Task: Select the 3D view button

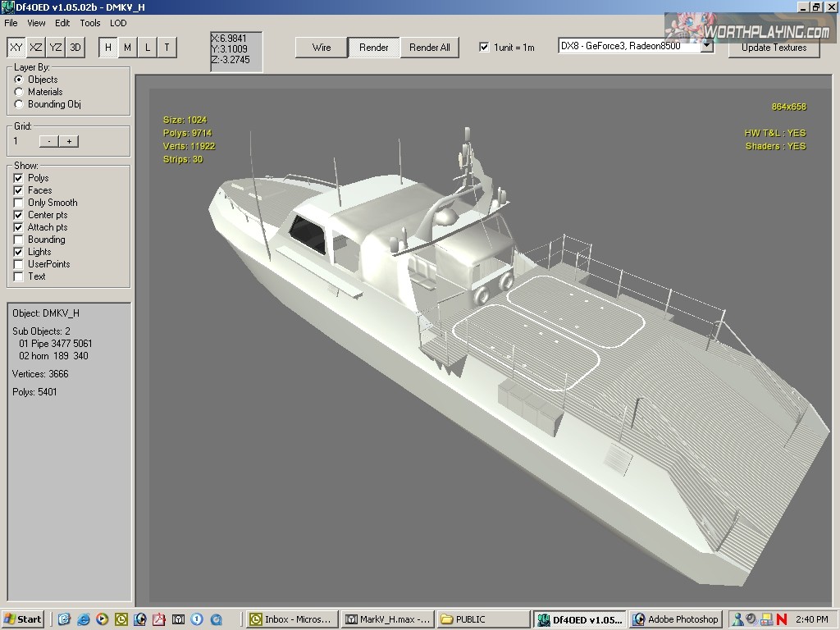Action: point(75,48)
